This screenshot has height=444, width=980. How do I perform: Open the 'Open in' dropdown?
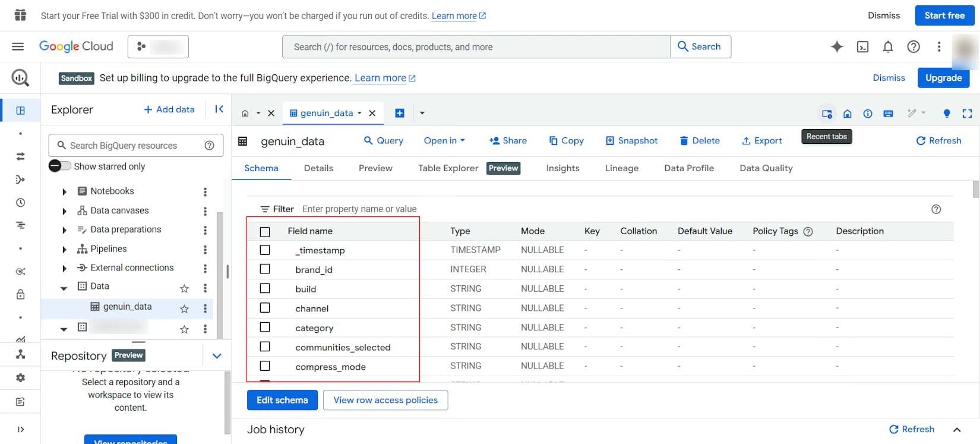(444, 140)
